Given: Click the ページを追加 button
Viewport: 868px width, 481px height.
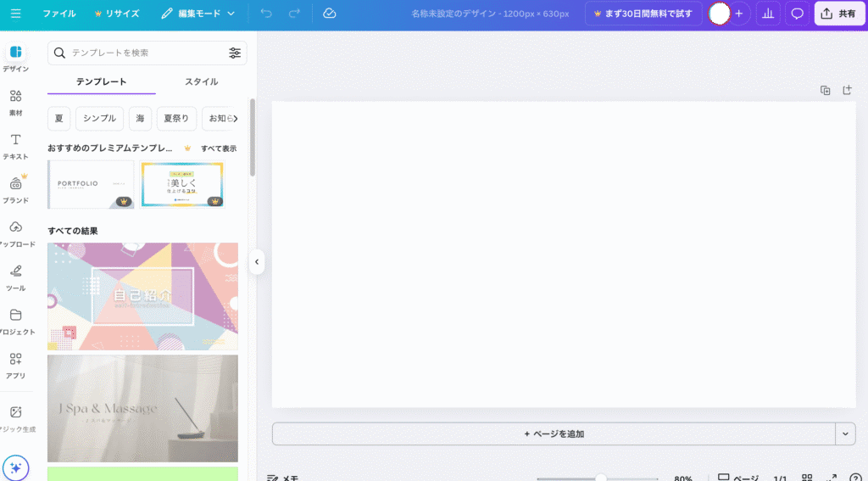Looking at the screenshot, I should point(554,433).
